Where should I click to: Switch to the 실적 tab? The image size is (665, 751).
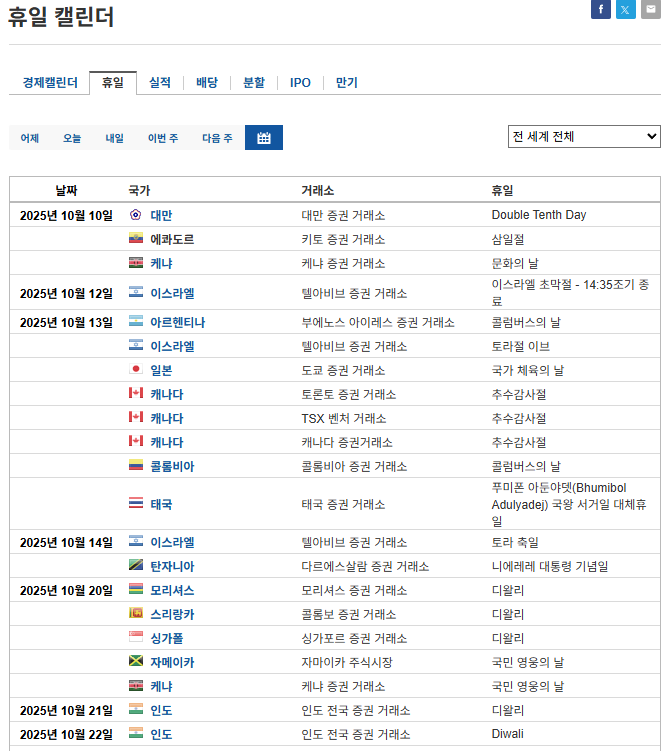160,83
